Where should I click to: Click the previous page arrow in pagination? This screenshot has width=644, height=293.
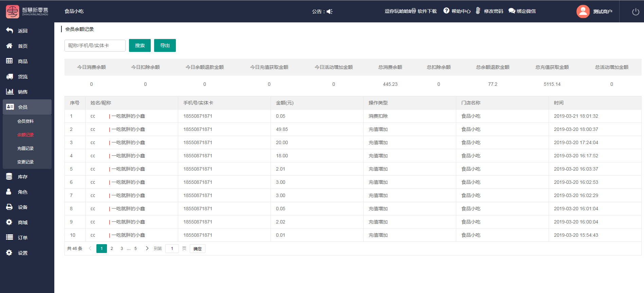90,248
